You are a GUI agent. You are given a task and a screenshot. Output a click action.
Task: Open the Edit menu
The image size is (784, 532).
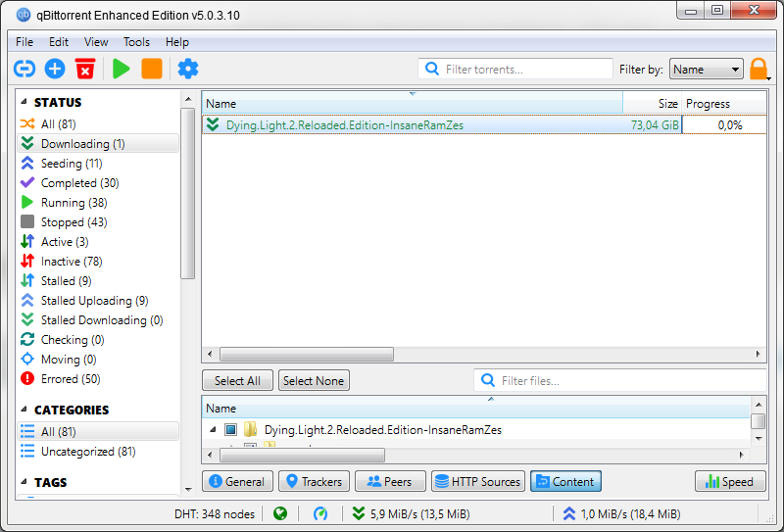point(59,42)
